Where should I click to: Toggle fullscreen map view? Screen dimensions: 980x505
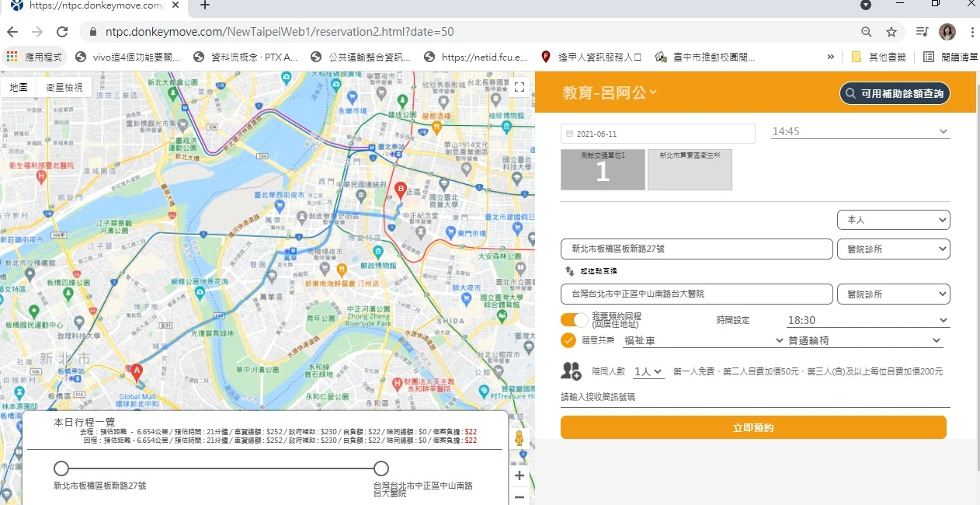point(520,88)
